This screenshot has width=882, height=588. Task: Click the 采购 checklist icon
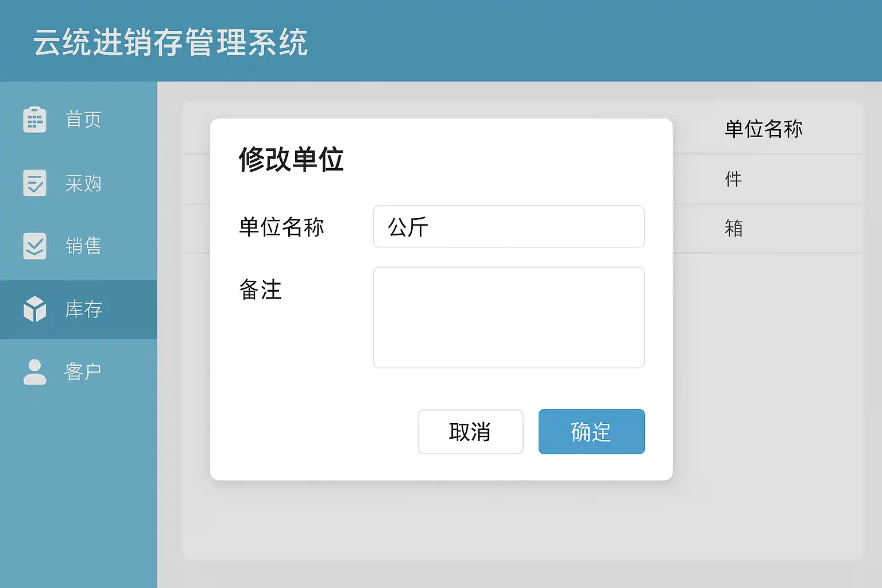(35, 183)
